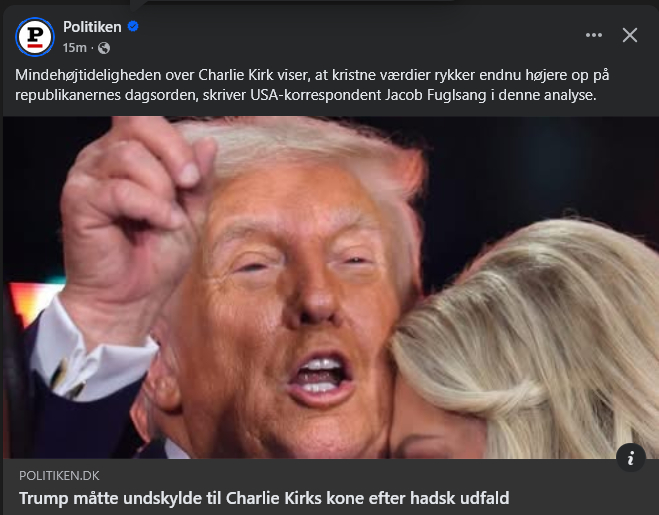The height and width of the screenshot is (515, 659).
Task: Click the red-underlined P logo
Action: 35,37
